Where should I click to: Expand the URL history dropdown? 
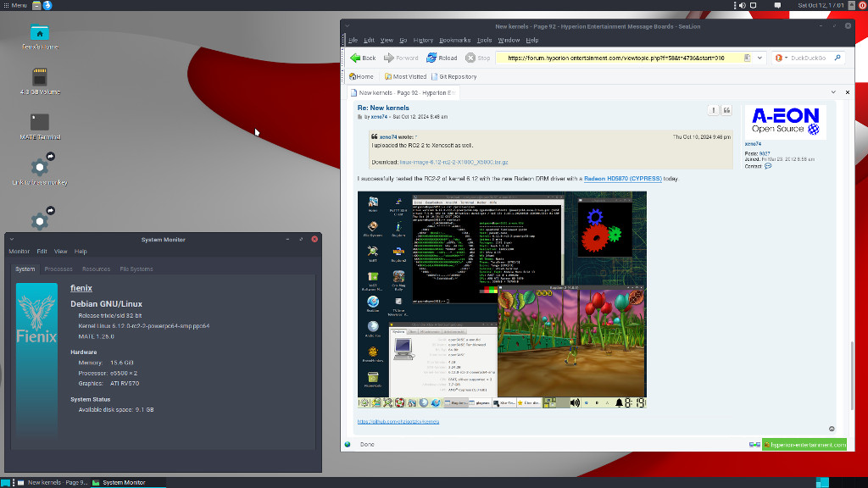tap(759, 58)
